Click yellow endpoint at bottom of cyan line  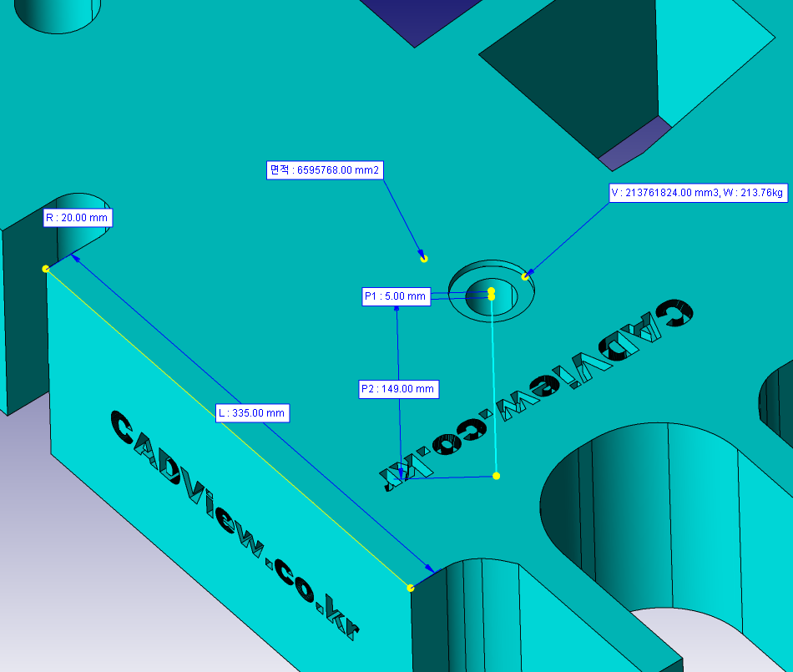tap(497, 476)
